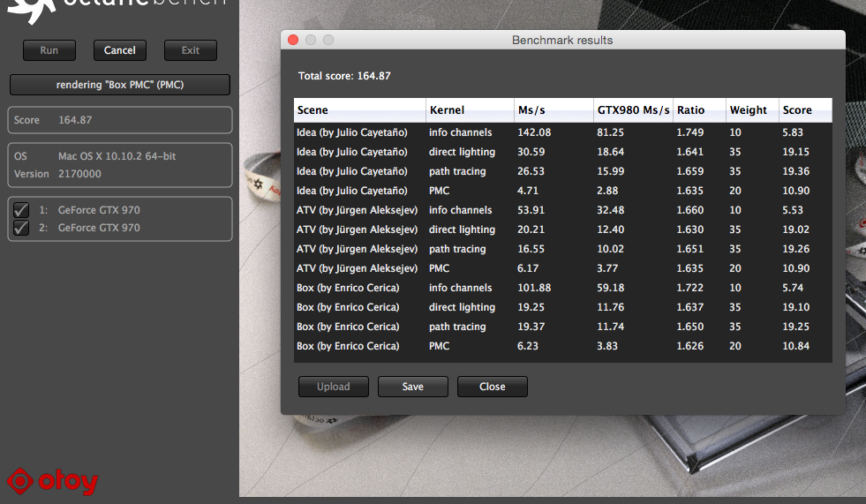This screenshot has width=866, height=504.
Task: Click the 1.722 ratio value
Action: [689, 288]
